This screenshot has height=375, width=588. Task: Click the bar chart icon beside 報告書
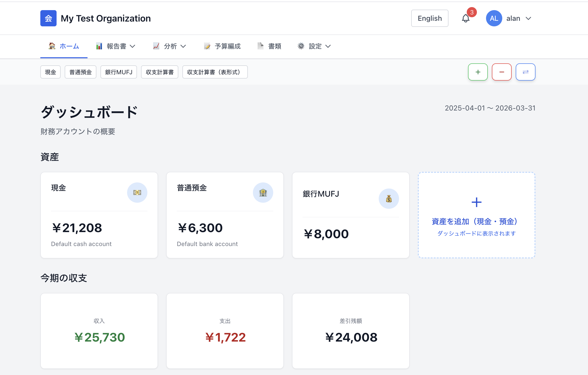tap(99, 46)
